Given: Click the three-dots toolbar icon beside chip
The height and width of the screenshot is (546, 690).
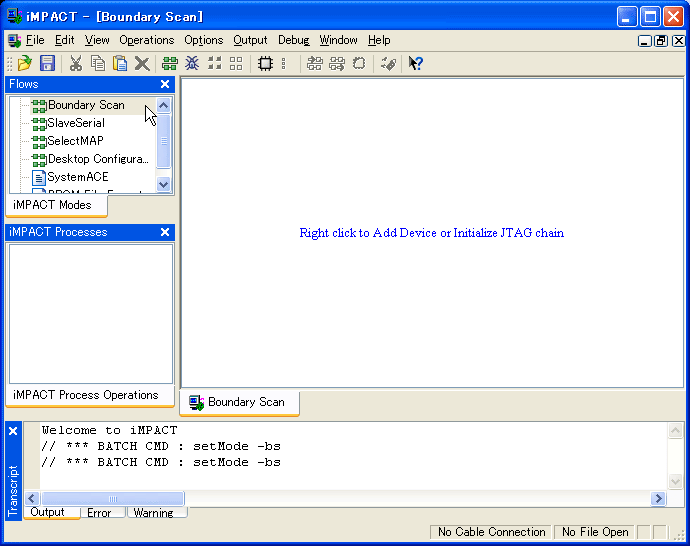Looking at the screenshot, I should [283, 63].
